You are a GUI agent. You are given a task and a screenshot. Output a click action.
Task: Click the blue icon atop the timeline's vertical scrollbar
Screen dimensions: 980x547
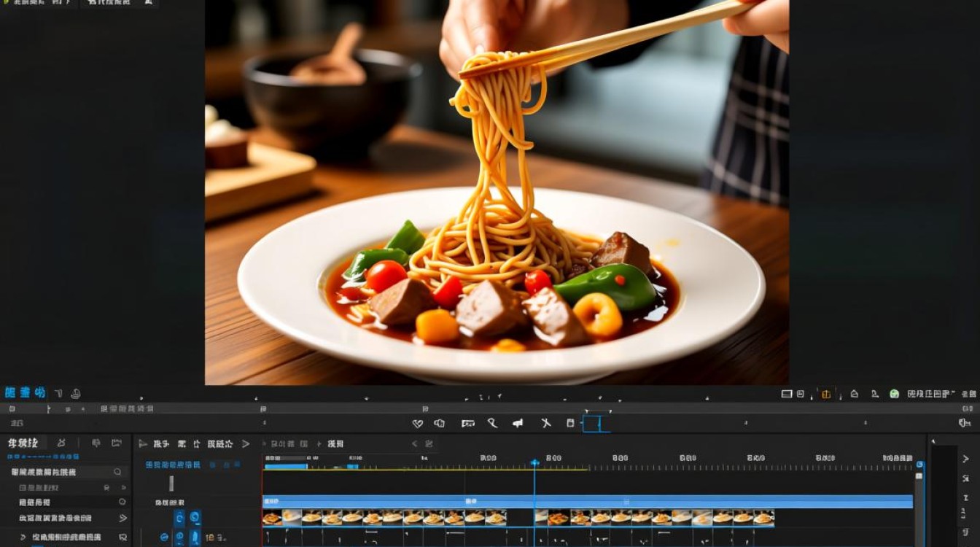(x=919, y=465)
